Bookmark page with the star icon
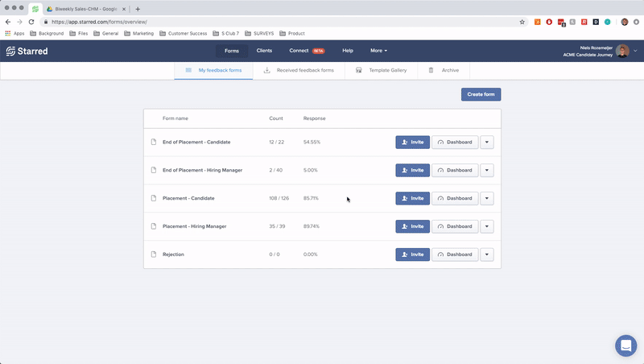This screenshot has height=364, width=644. (522, 22)
